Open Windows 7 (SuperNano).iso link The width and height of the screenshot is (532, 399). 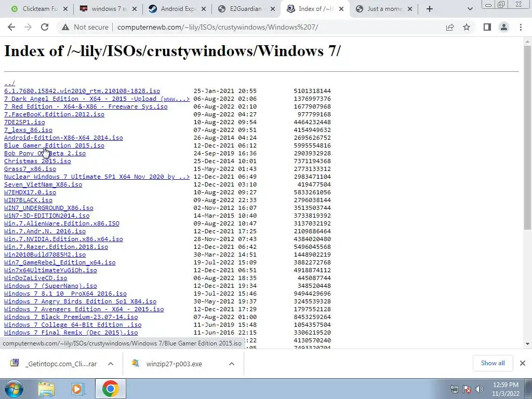click(50, 286)
